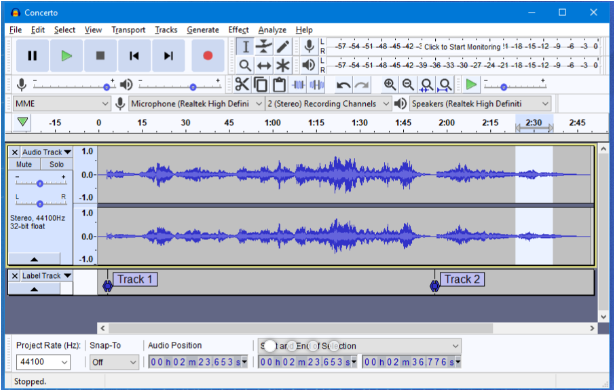Fit the whole project in the window
615x391 pixels.
pos(445,84)
